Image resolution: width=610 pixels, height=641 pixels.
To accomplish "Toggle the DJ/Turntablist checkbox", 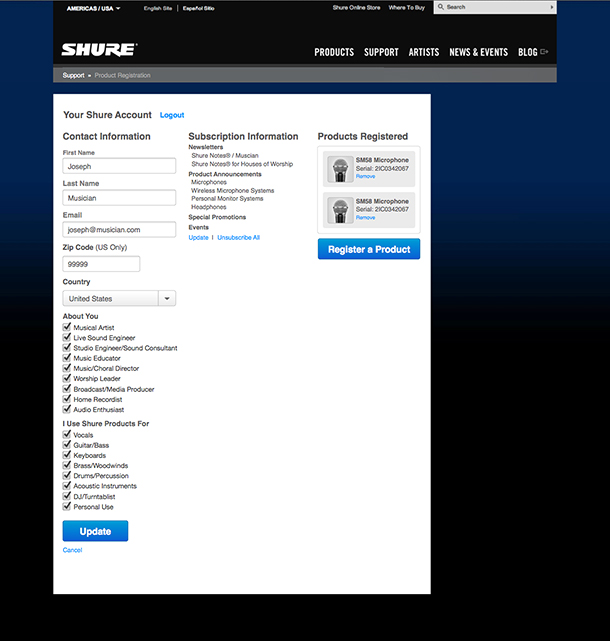I will (x=67, y=496).
